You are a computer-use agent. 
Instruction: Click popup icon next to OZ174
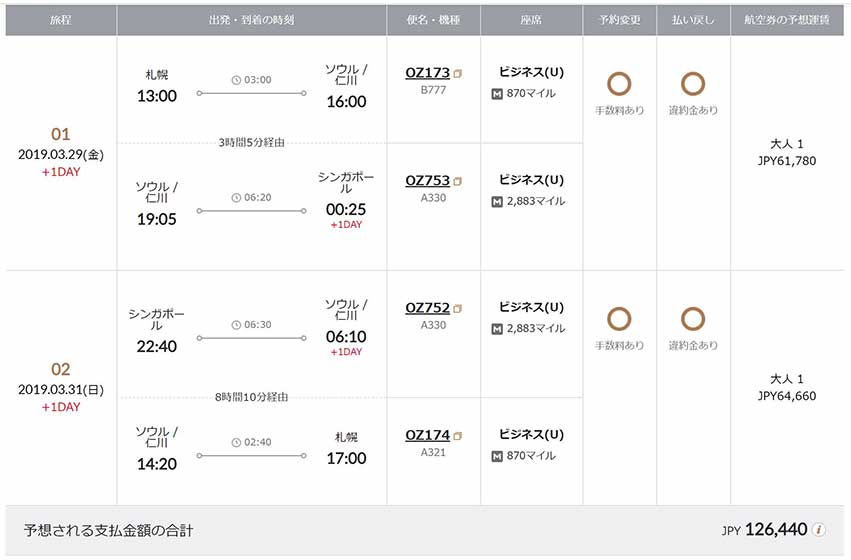pos(458,436)
